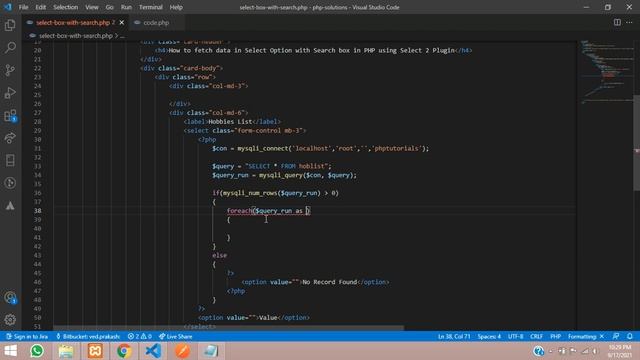Click the Hobbies List label line
The image size is (640, 360).
[232, 122]
